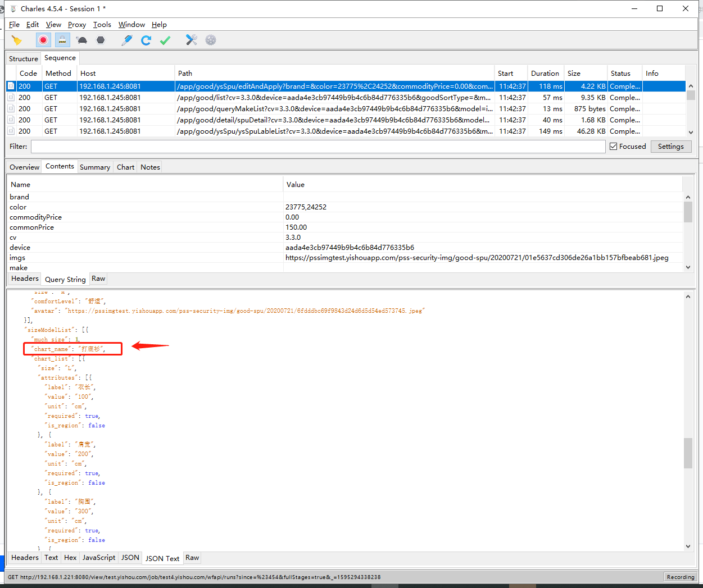Click the request list scrollbar down arrow
The image size is (703, 588).
tap(691, 132)
